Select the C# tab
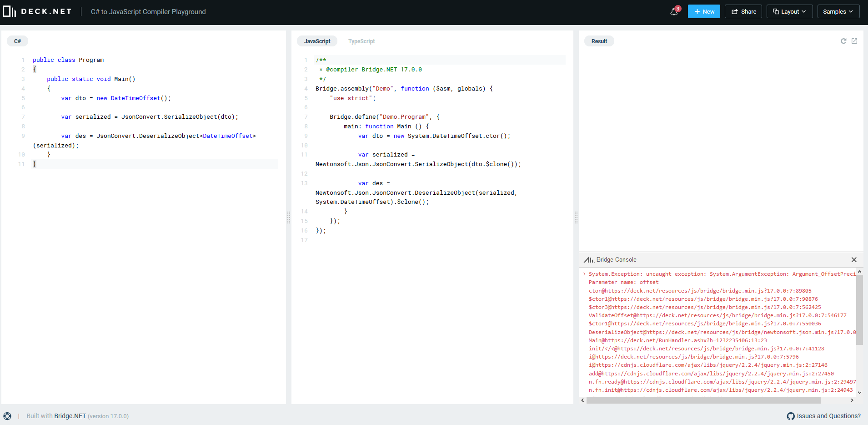The width and height of the screenshot is (868, 425). click(17, 41)
